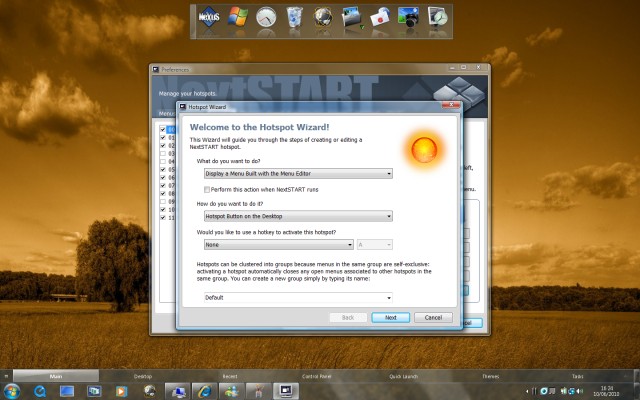
Task: Open the hotkey 'None' dropdown
Action: 277,244
